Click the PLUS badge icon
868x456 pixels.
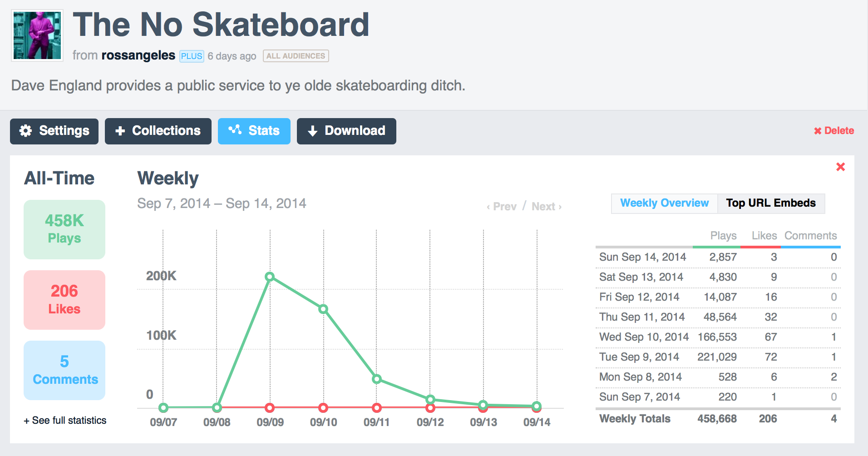coord(192,56)
